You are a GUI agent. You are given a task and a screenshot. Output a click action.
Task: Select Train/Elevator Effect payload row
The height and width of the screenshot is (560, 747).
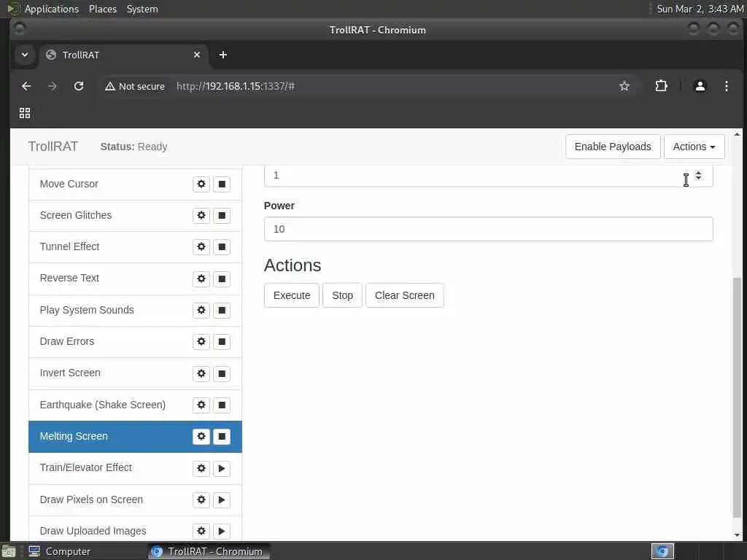click(x=135, y=468)
